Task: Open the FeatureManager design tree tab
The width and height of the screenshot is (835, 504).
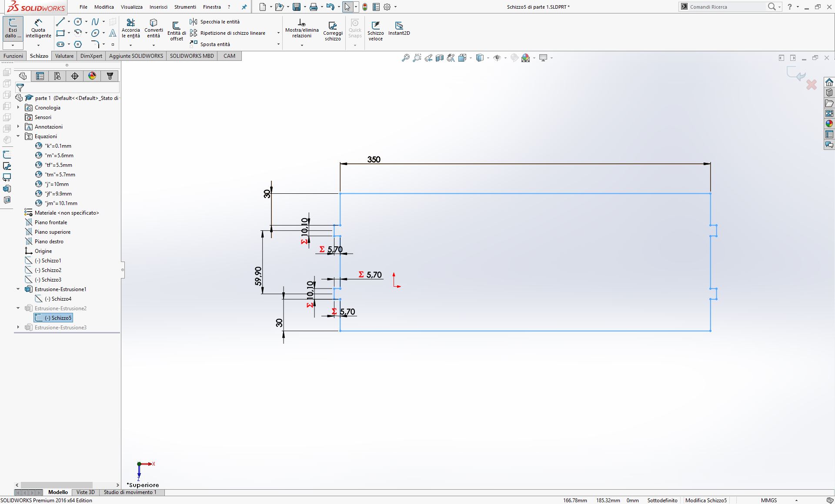Action: [x=23, y=76]
